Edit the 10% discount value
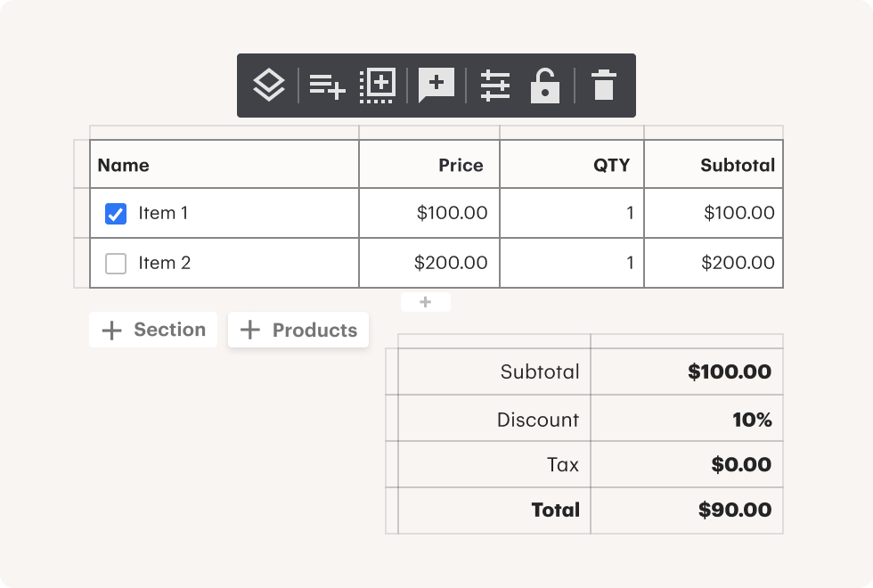The image size is (873, 588). (752, 420)
